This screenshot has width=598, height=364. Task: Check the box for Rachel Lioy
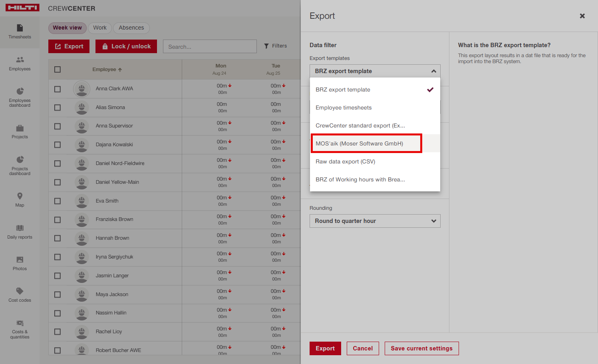(58, 332)
